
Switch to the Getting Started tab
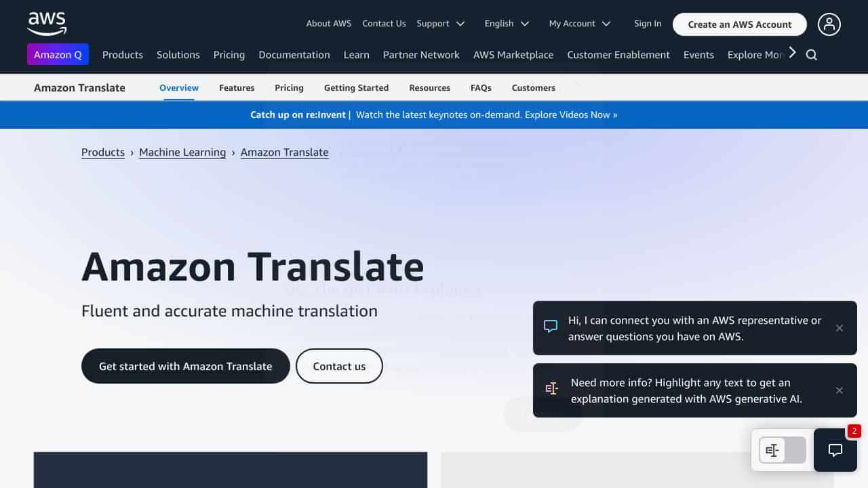coord(357,87)
